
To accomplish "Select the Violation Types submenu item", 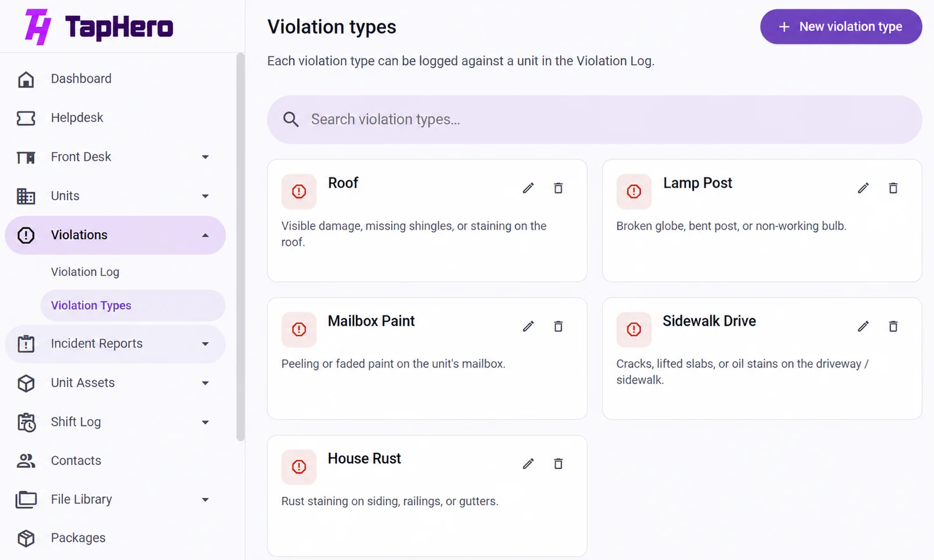I will click(x=133, y=306).
